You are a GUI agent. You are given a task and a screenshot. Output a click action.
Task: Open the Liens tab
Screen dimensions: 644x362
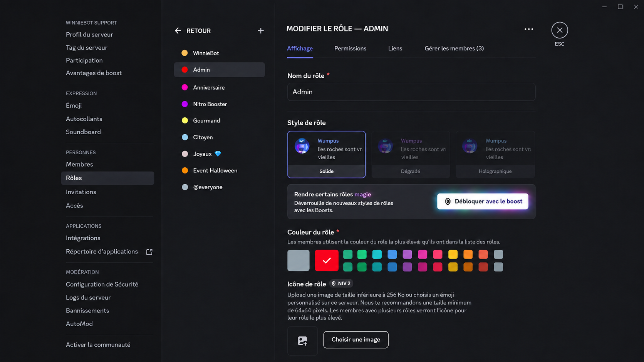pyautogui.click(x=395, y=48)
